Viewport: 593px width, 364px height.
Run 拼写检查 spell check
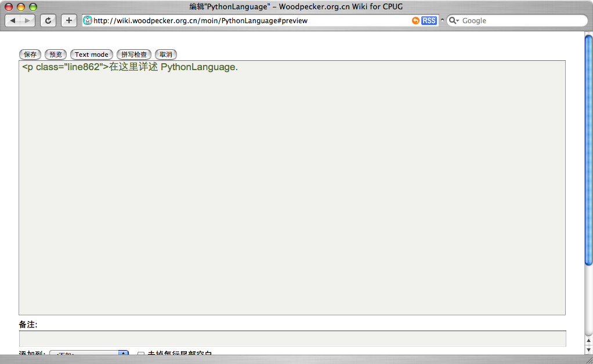(134, 54)
